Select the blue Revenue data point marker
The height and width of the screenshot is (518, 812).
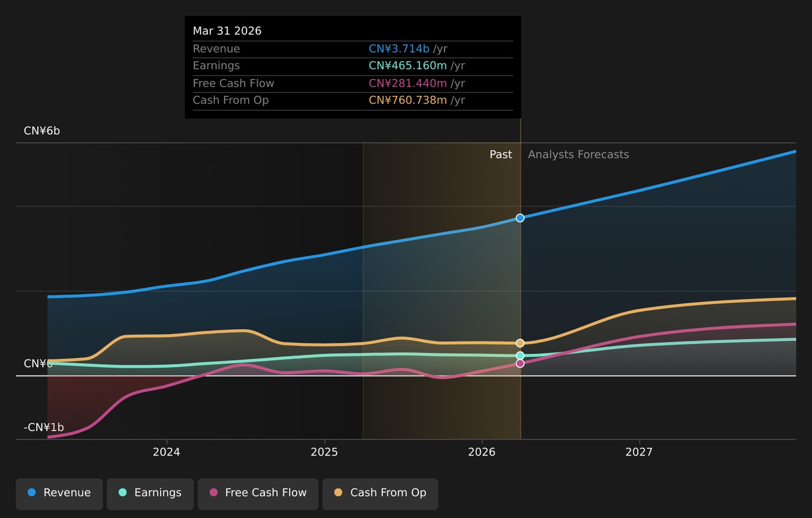coord(520,218)
